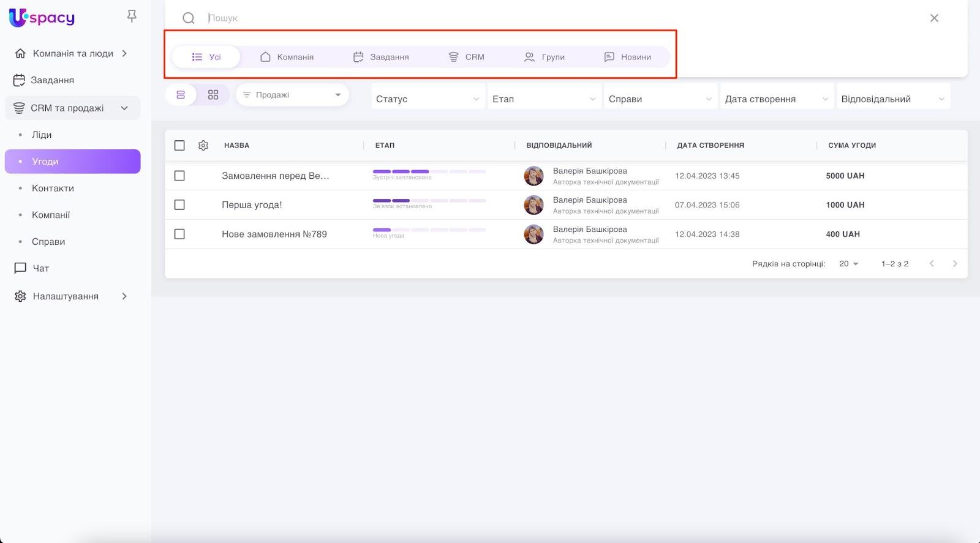The height and width of the screenshot is (543, 980).
Task: Open table column settings gear
Action: pos(203,146)
